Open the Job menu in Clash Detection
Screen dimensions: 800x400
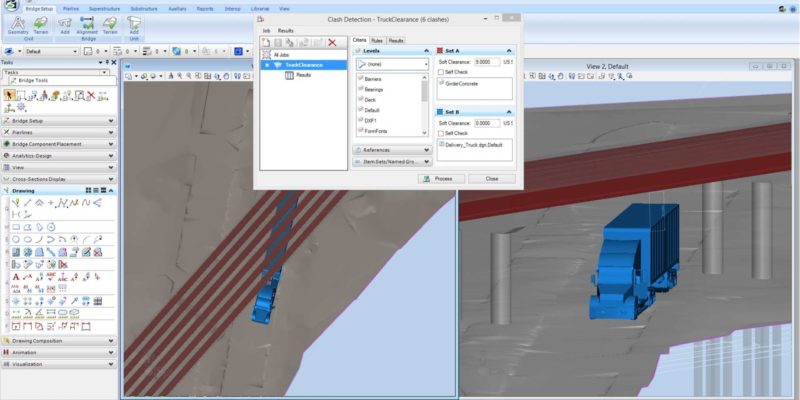pos(266,31)
